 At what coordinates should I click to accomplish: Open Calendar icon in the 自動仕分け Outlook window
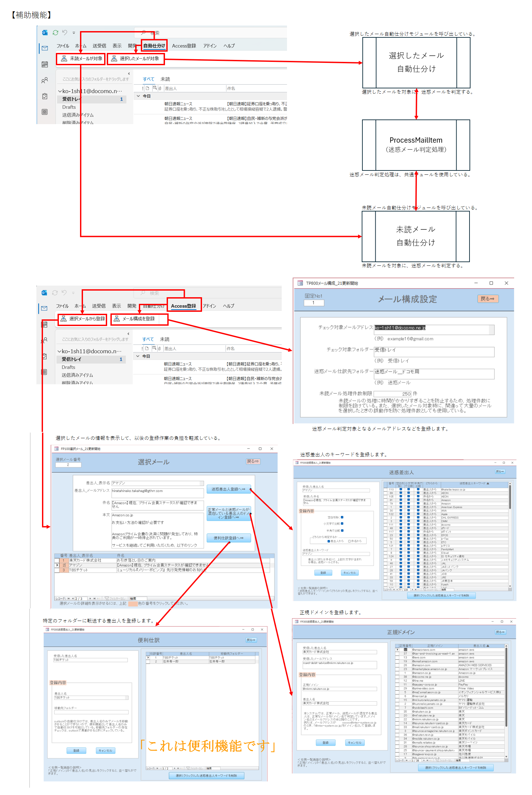click(x=44, y=64)
